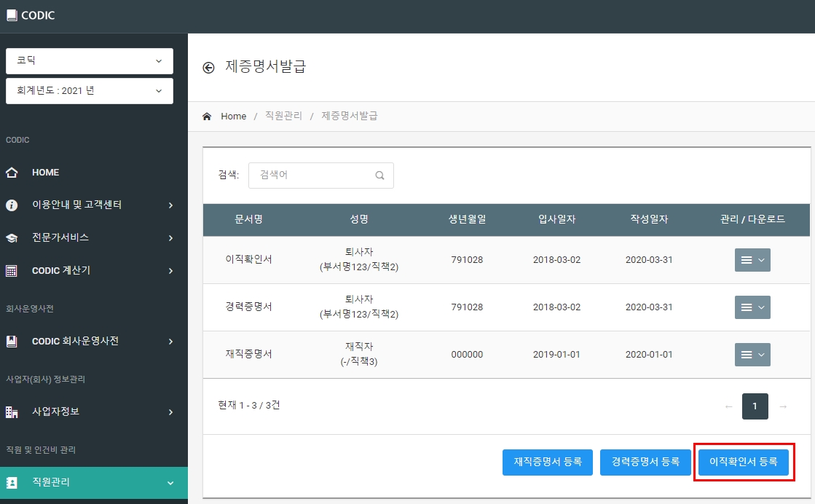Click the graduation cap icon for 전문가서비스
The image size is (815, 504).
click(x=12, y=238)
